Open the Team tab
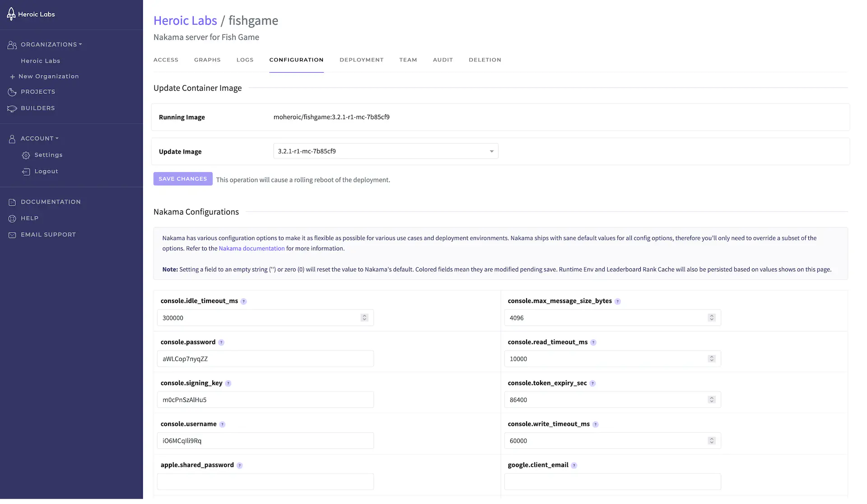 (x=408, y=60)
